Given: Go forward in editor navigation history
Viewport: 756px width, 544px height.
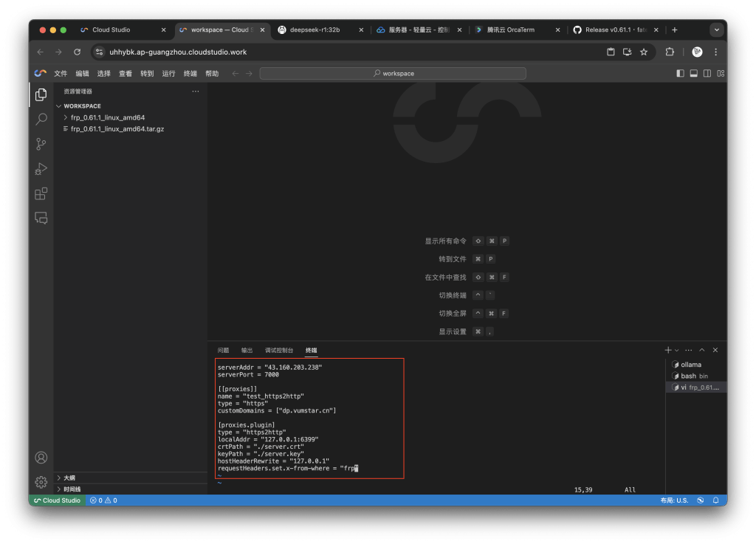Looking at the screenshot, I should coord(249,73).
